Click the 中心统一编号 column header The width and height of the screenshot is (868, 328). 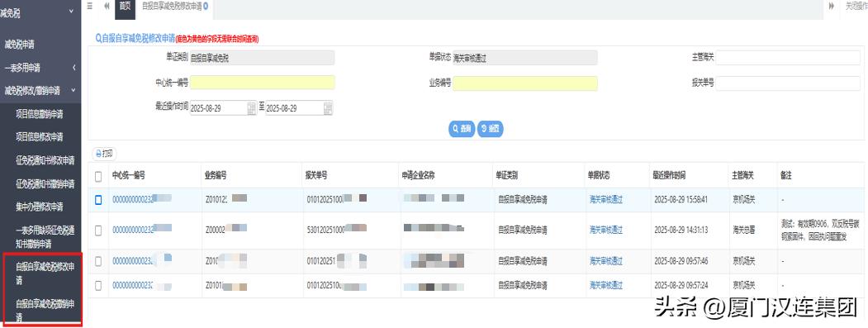coord(129,176)
